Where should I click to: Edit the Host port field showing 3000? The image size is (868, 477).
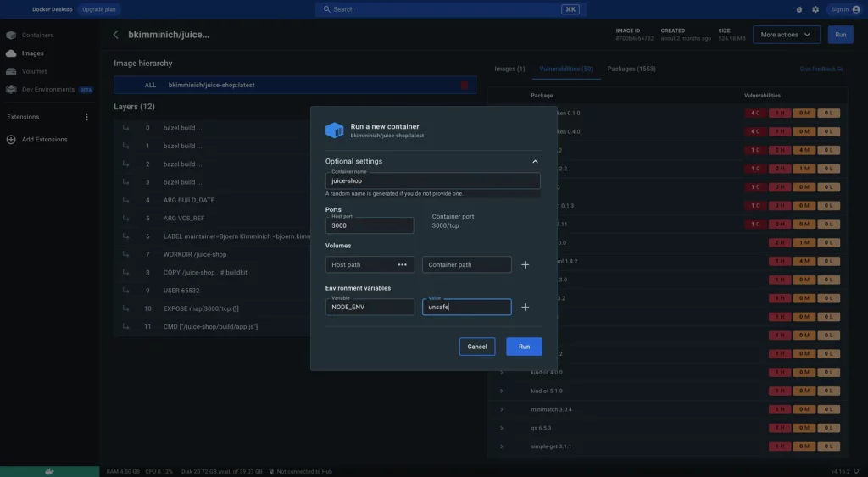370,225
